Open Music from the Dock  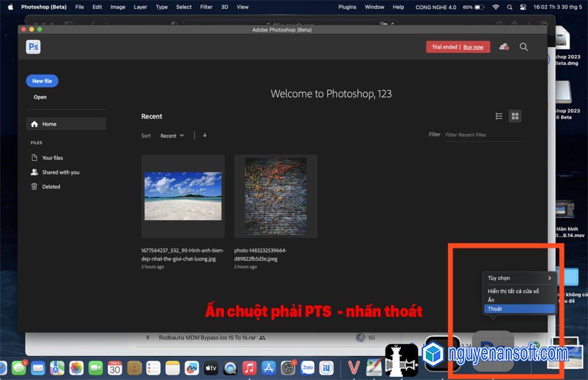249,368
